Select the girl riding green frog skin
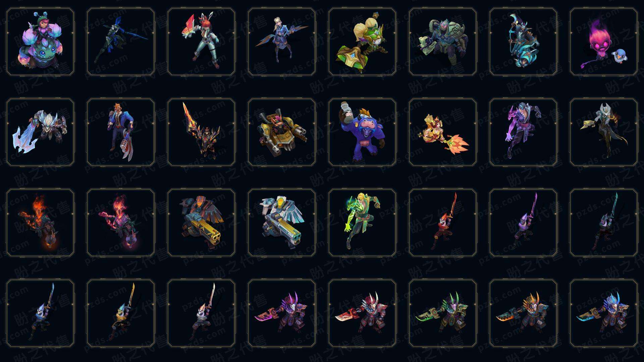The image size is (644, 362). [x=40, y=42]
